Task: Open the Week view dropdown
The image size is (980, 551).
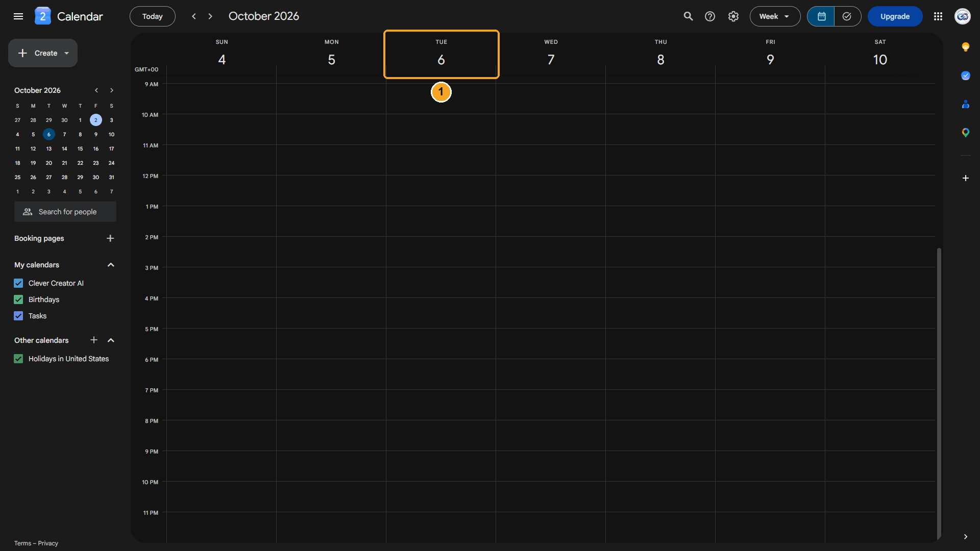Action: [x=775, y=16]
